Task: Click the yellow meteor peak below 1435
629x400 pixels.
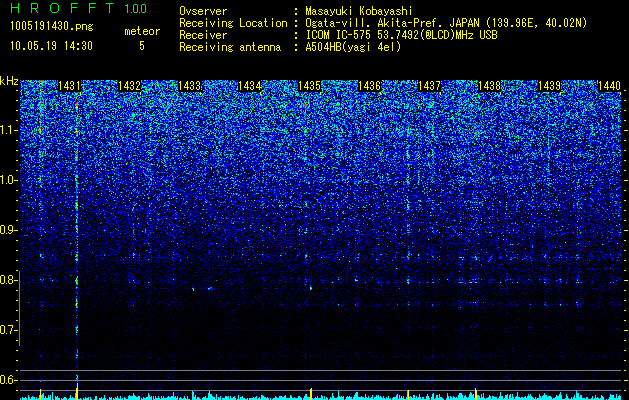Action: pyautogui.click(x=311, y=393)
